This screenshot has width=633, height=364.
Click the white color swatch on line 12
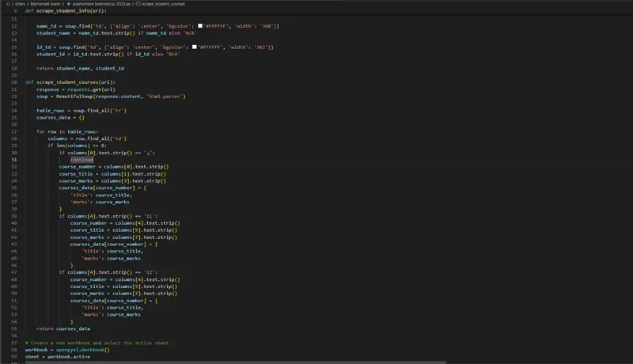tap(200, 26)
